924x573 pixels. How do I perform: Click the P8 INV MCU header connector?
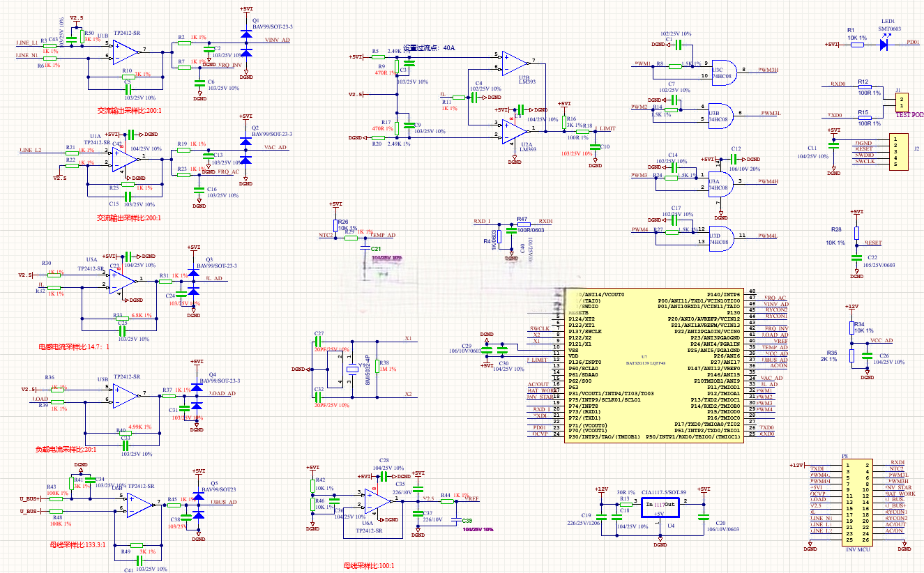click(857, 501)
